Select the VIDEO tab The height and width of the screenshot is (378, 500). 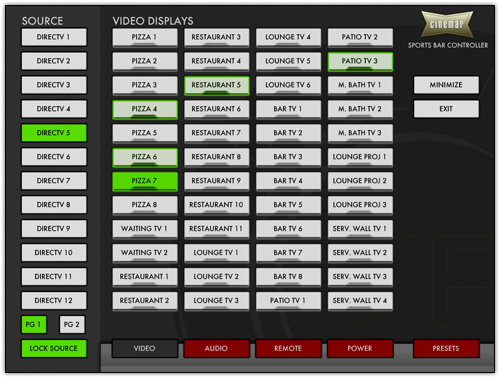[x=145, y=348]
